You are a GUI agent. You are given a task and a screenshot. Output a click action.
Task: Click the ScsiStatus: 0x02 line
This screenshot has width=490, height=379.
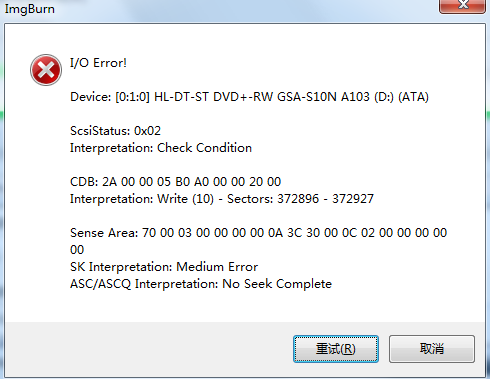[115, 131]
